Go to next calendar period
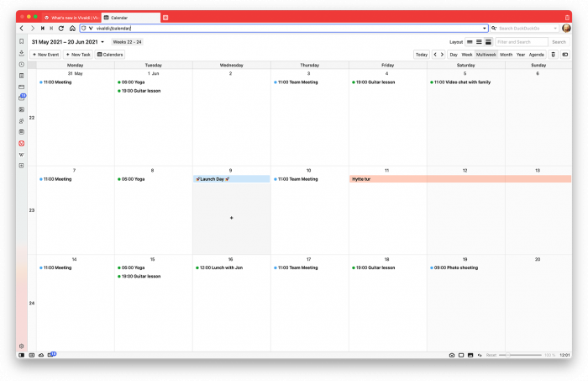The height and width of the screenshot is (381, 588). [442, 55]
